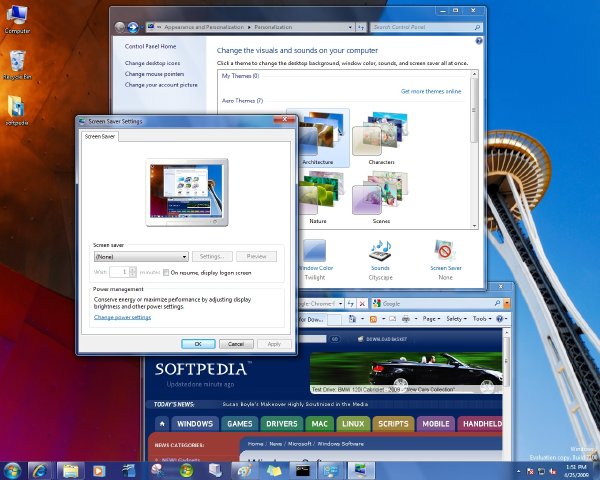Click the Read Mail icon in IE toolbar
Screen dimensions: 600x480
point(393,319)
